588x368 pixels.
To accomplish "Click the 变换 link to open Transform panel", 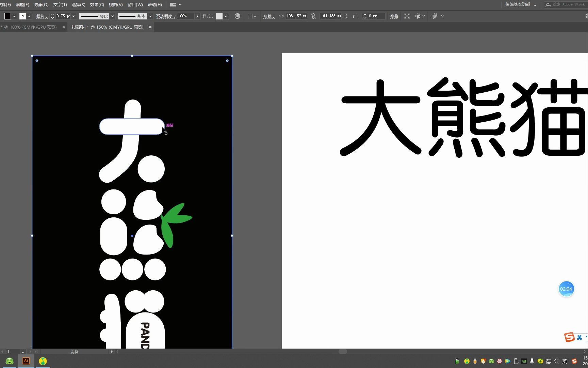I will (394, 16).
